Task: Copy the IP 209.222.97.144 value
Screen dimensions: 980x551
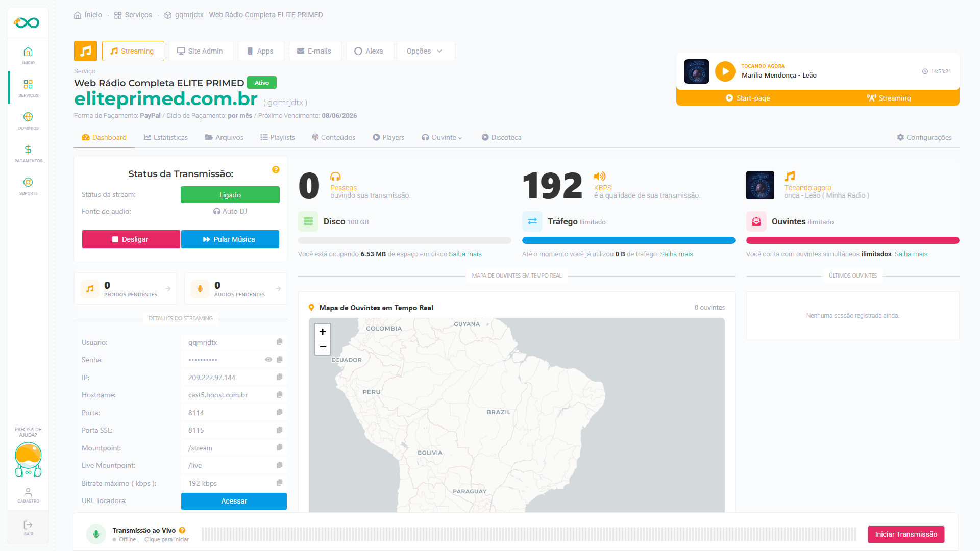Action: click(280, 377)
